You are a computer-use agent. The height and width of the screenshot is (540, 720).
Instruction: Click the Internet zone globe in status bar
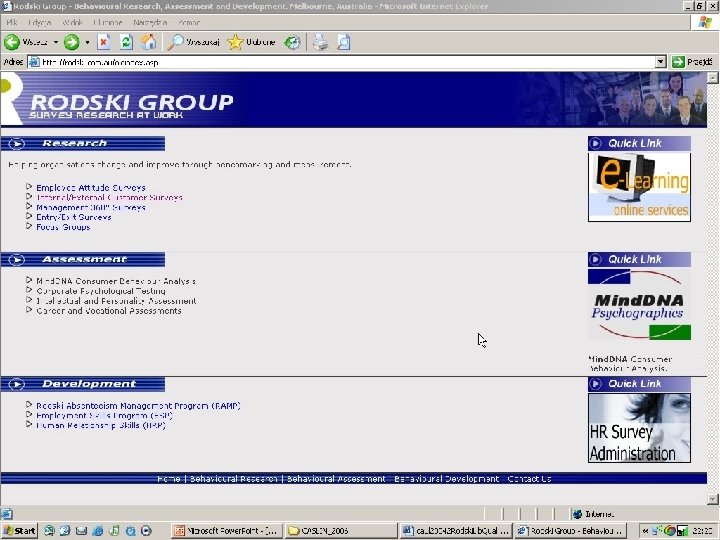(577, 514)
